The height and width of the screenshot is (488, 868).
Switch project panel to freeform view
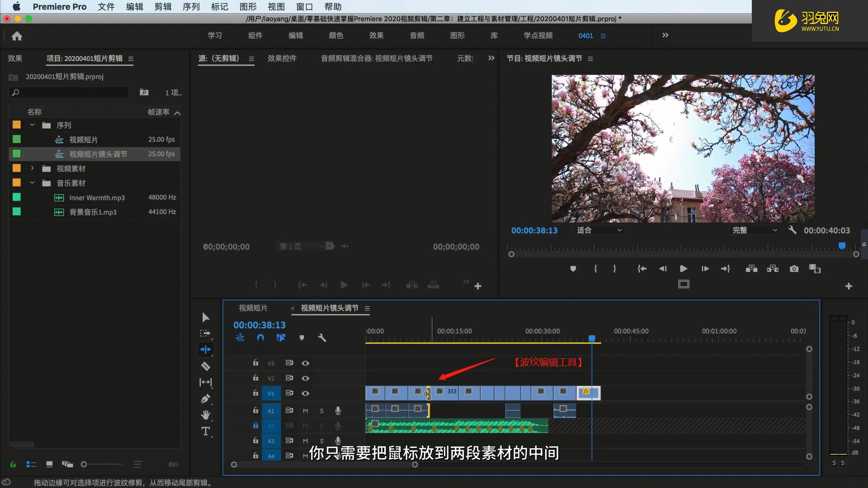67,464
